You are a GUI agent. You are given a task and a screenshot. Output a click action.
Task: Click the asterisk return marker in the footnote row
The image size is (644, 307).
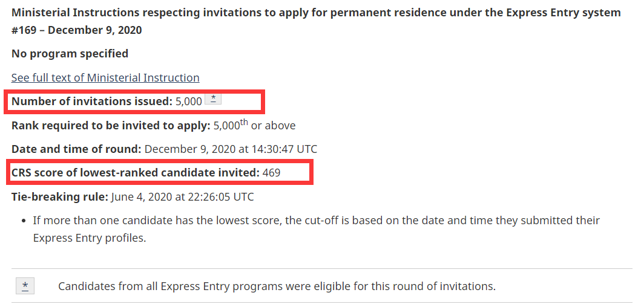click(25, 286)
